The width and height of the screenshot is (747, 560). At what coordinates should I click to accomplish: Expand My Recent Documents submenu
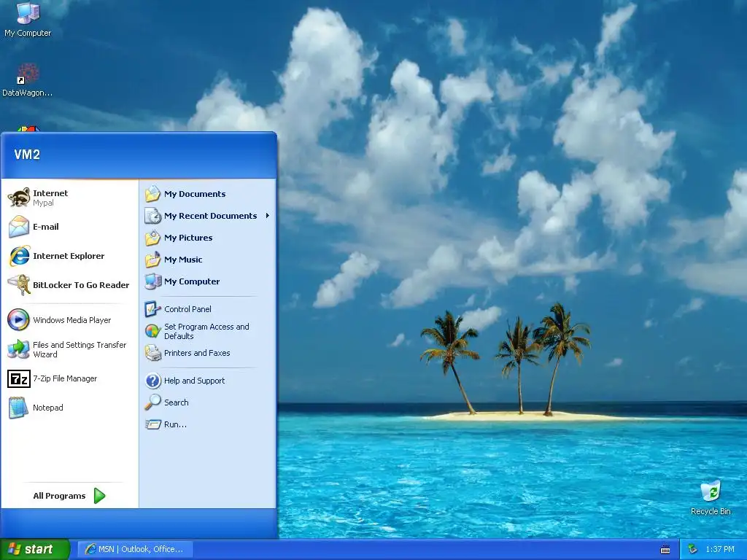click(x=208, y=216)
